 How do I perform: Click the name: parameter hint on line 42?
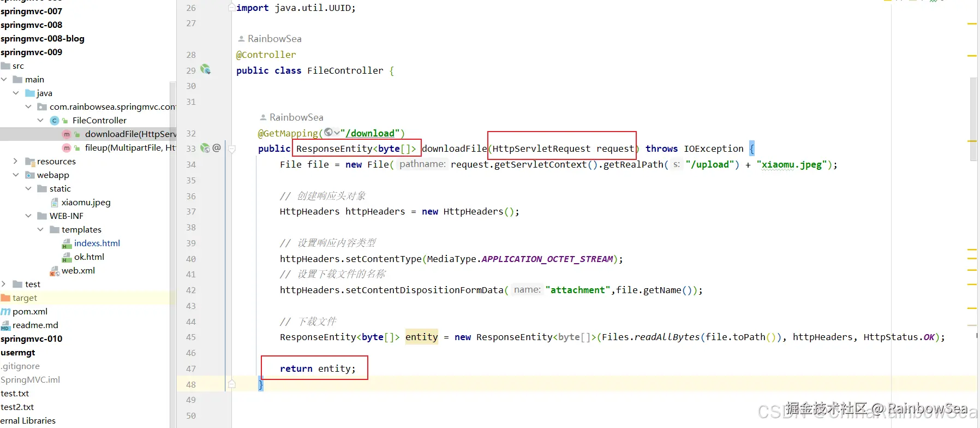(x=527, y=289)
